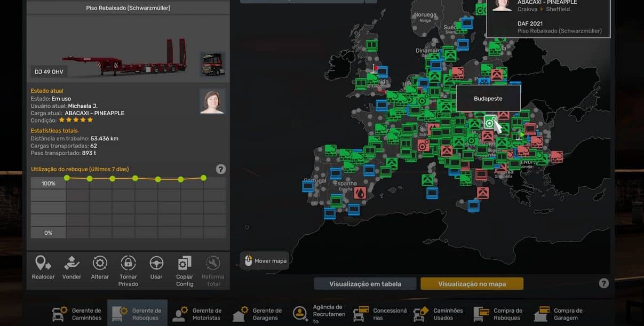Open help for trailer utilization chart
This screenshot has height=326, width=644.
(x=221, y=169)
